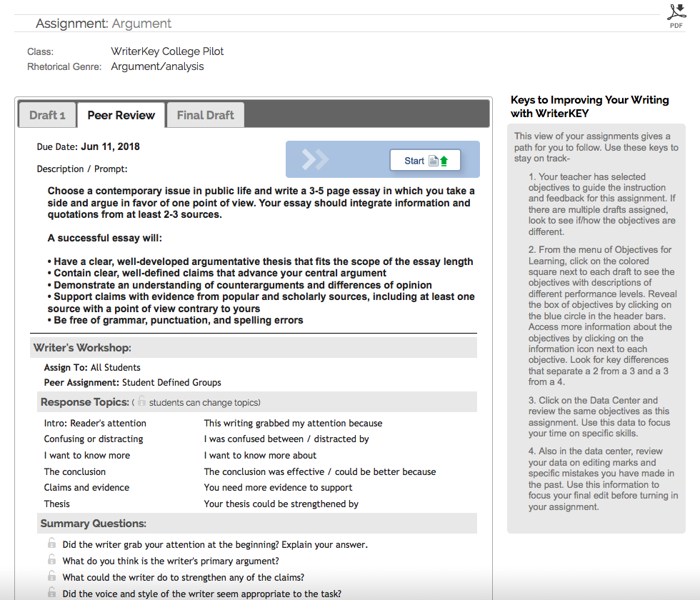Click the lock icon beside Response Topics
The image size is (700, 600).
coord(142,402)
